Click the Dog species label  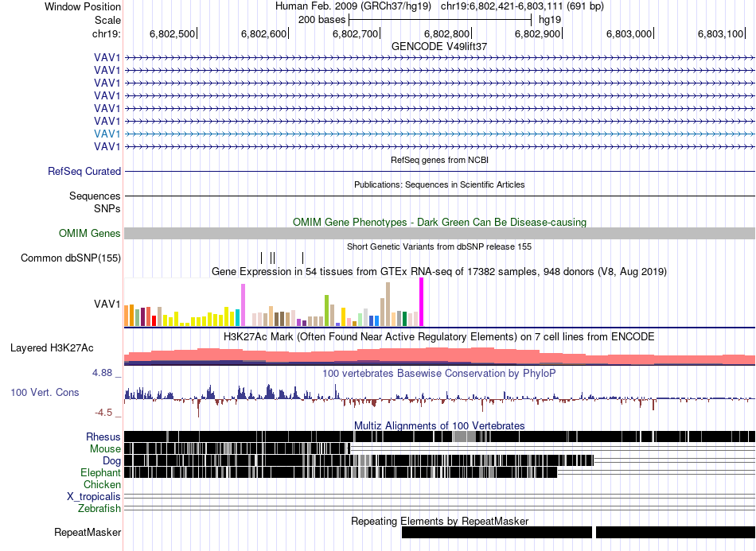(111, 461)
